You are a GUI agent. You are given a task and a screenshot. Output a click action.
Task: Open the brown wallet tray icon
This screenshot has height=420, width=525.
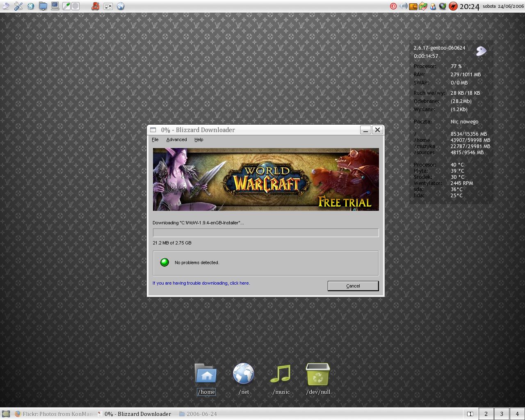coord(413,6)
